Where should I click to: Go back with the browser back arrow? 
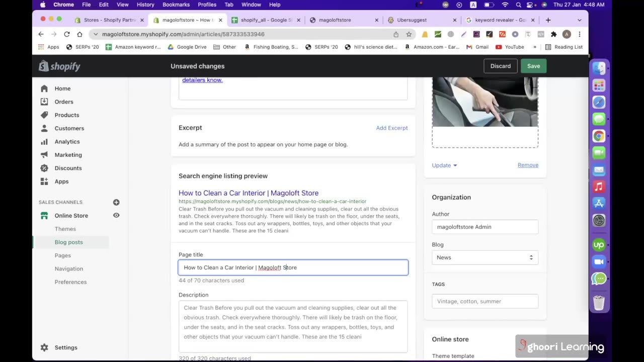pyautogui.click(x=41, y=34)
